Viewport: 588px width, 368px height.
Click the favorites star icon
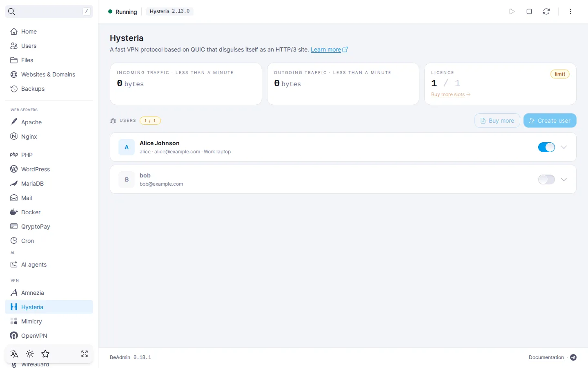45,354
